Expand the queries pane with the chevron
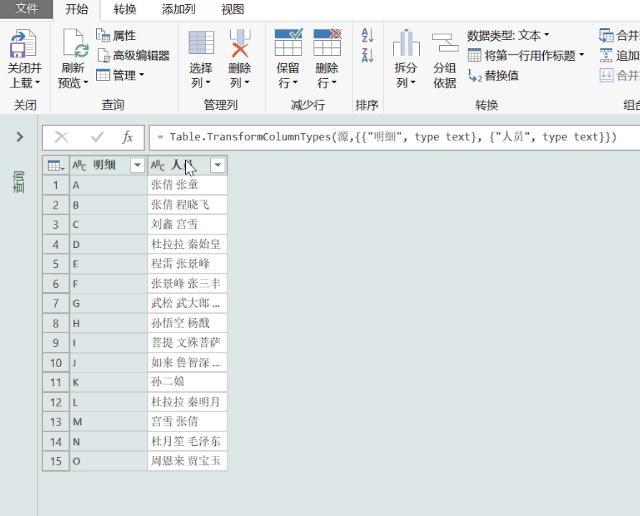The width and height of the screenshot is (640, 516). click(x=19, y=137)
